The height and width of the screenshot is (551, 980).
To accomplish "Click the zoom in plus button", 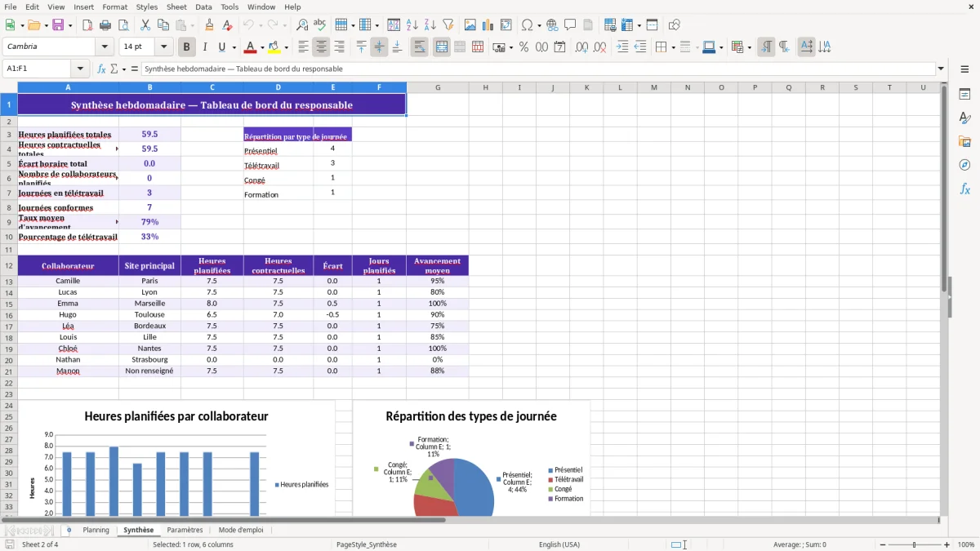I will point(947,544).
